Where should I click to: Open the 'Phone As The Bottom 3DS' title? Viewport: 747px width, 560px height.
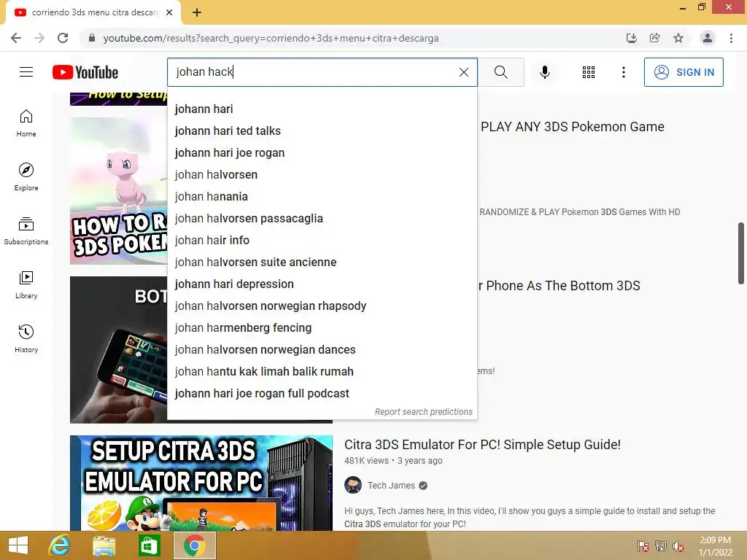pyautogui.click(x=560, y=286)
